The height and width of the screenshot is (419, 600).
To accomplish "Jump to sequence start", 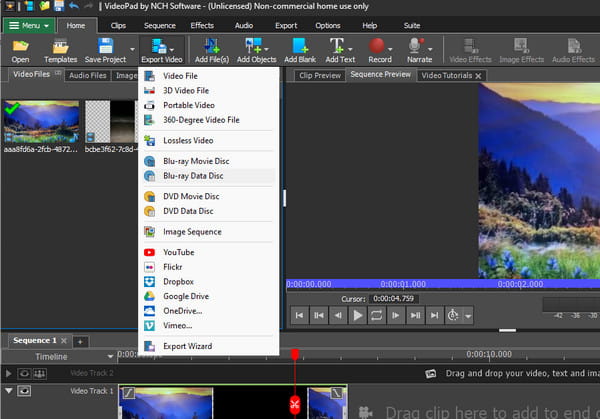I will point(300,315).
